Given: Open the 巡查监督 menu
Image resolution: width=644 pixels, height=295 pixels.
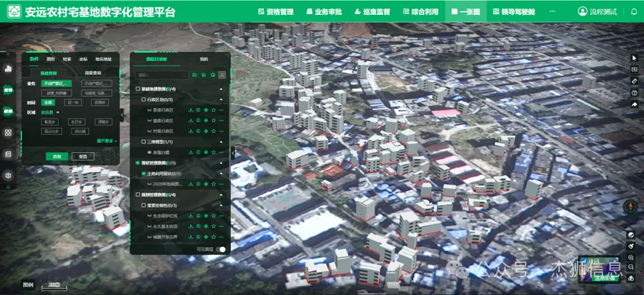Looking at the screenshot, I should [x=372, y=11].
